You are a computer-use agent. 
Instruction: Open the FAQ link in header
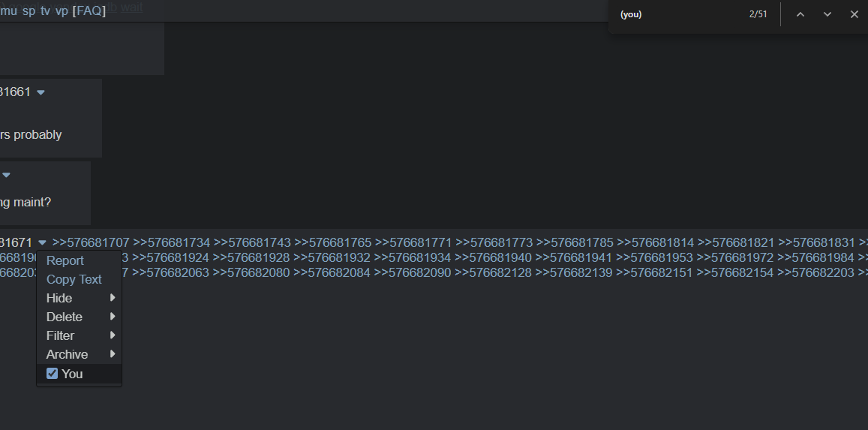point(89,11)
